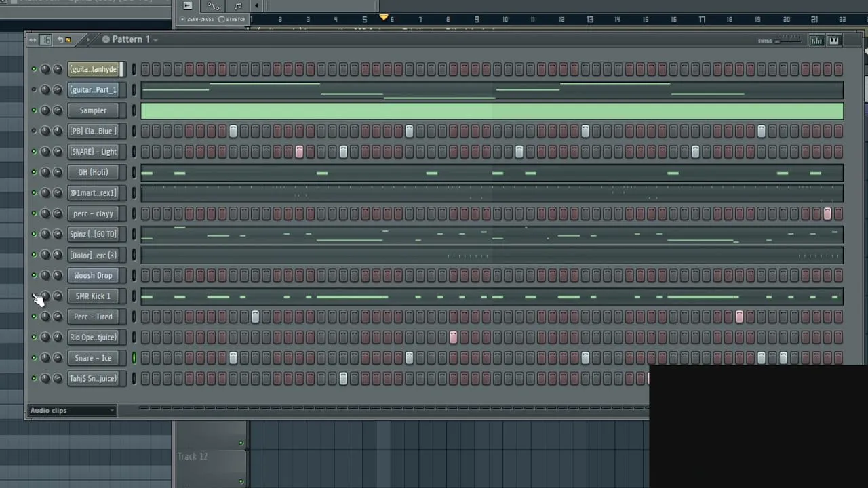
Task: Open guitar..Part_1 piano roll preview
Action: 492,90
